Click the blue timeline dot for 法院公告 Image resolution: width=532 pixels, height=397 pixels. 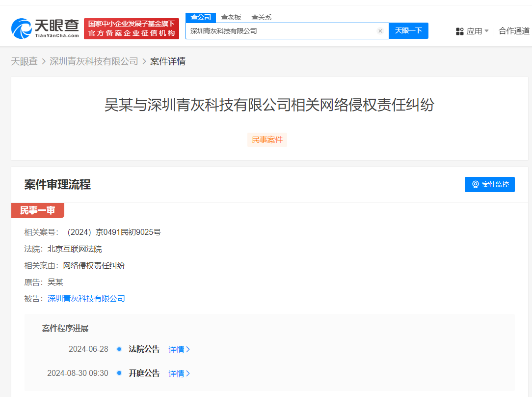click(119, 349)
